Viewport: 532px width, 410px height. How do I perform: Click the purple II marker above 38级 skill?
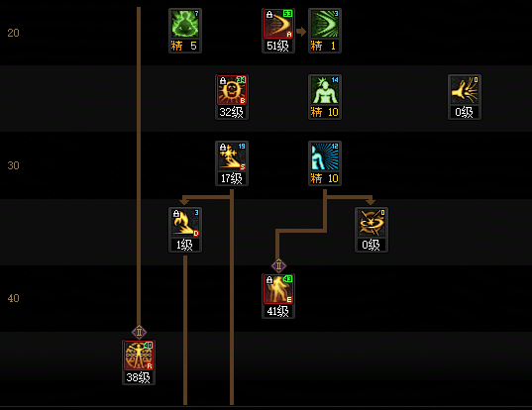tap(139, 332)
